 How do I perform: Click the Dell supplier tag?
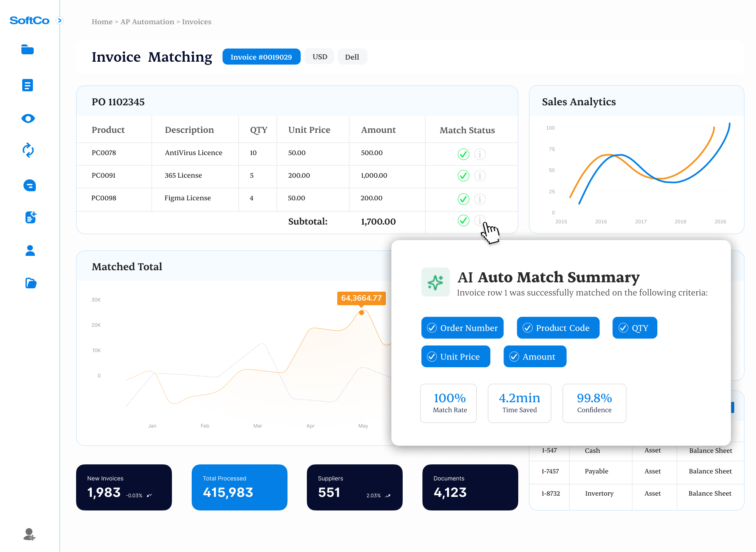[352, 57]
